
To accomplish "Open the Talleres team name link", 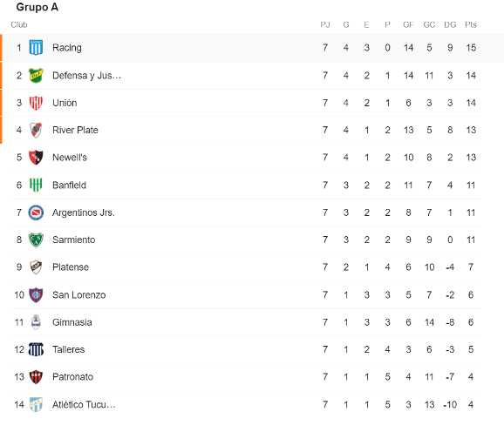I will (69, 349).
